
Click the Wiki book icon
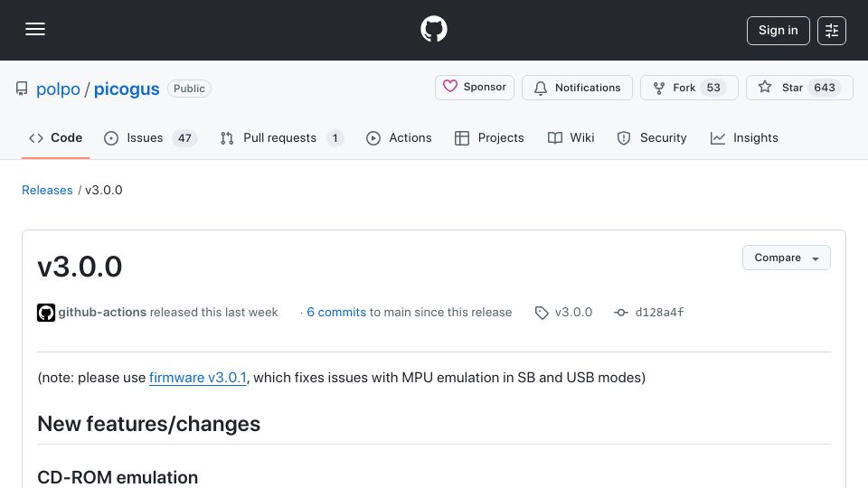[554, 138]
